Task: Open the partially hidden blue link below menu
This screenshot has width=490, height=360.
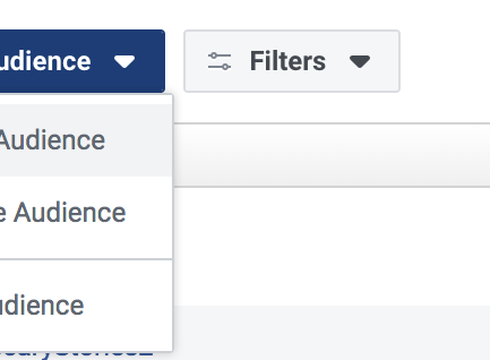Action: (x=77, y=355)
